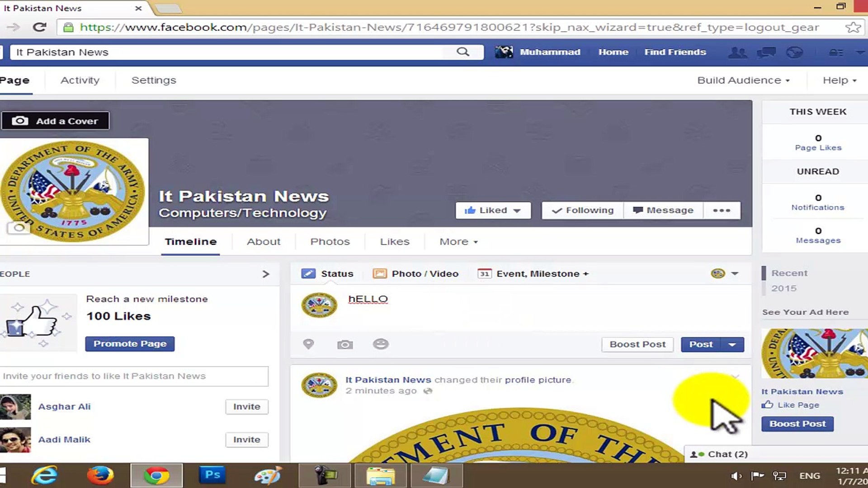Expand the Build Audience dropdown
The height and width of the screenshot is (488, 868).
click(743, 80)
